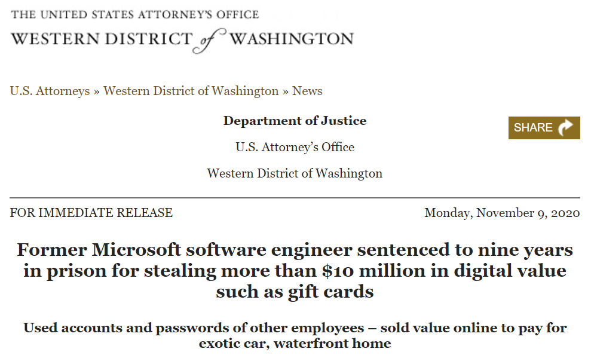Click the » separator before News
Screen dimensions: 591x364
coord(285,91)
